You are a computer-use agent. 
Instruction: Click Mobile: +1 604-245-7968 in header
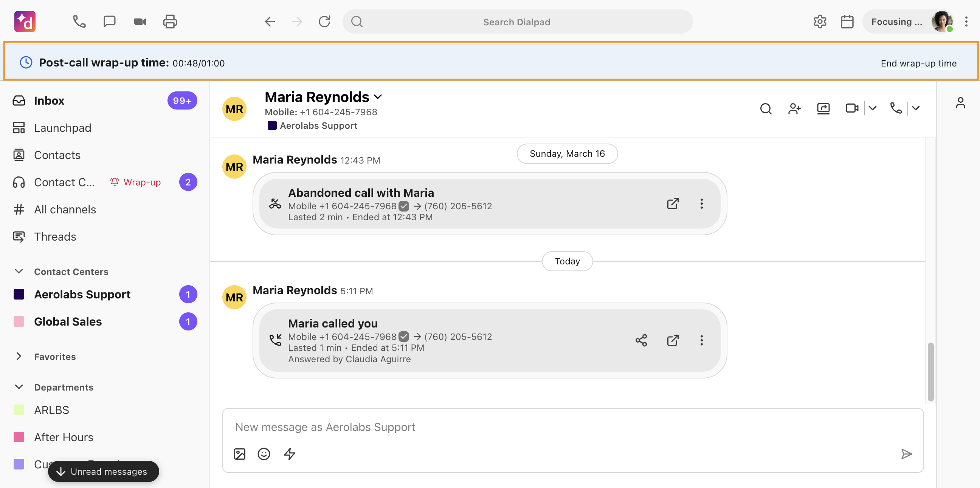[321, 112]
